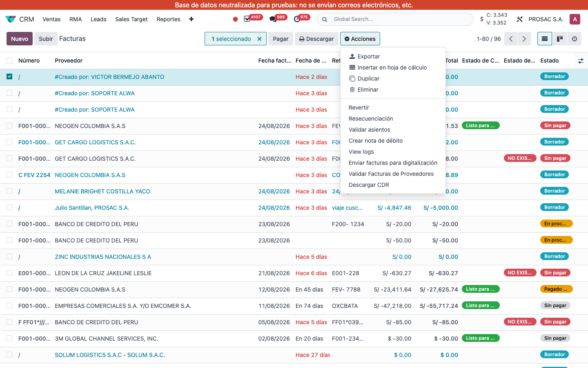Go to next page of records

click(x=524, y=39)
